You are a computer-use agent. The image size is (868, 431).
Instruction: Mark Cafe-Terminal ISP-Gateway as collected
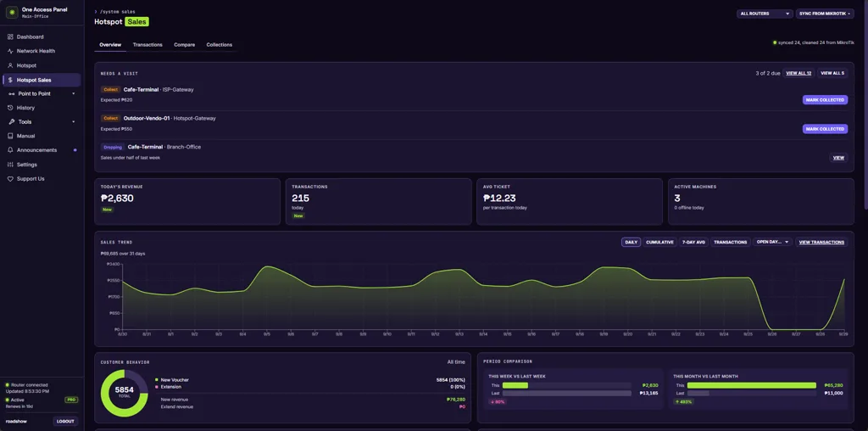pos(826,100)
